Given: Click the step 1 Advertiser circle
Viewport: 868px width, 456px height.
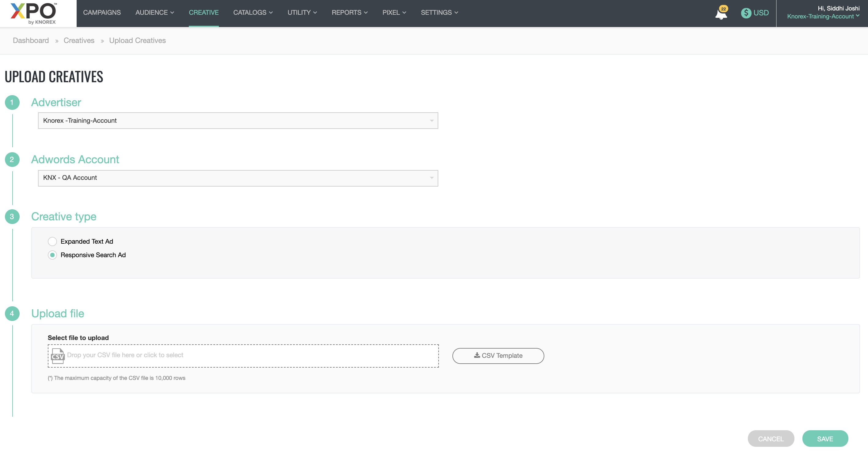Looking at the screenshot, I should pyautogui.click(x=12, y=102).
